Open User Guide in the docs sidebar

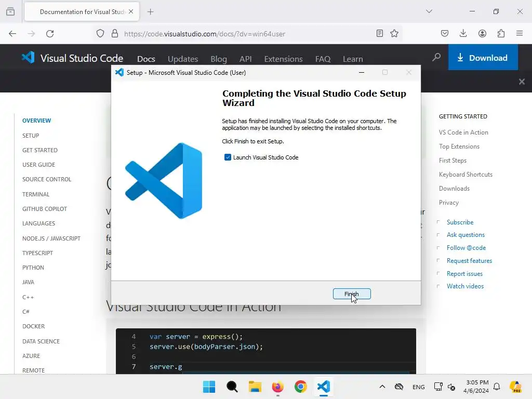click(38, 165)
